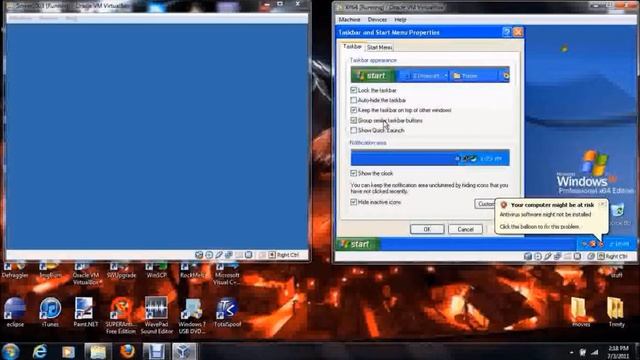Select the Taskbar tab
The image size is (640, 360).
352,47
